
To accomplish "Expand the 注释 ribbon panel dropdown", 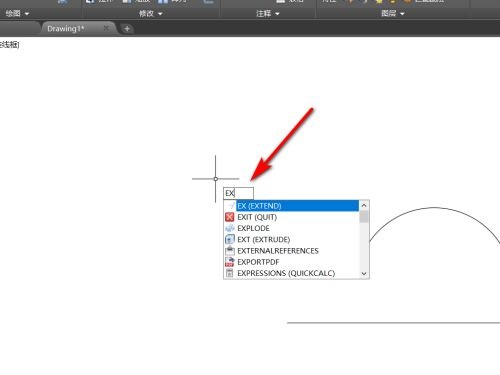I will coord(268,13).
